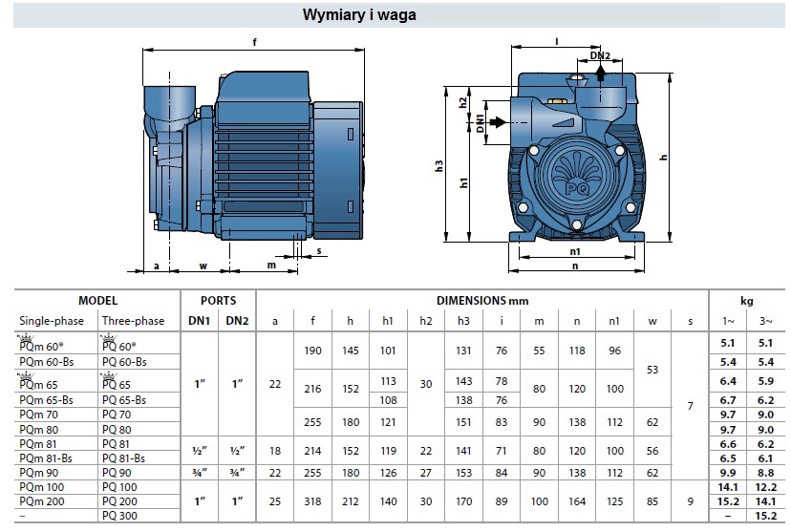Viewport: 791px width, 532px height.
Task: Select model PQm 200
Action: pyautogui.click(x=42, y=501)
